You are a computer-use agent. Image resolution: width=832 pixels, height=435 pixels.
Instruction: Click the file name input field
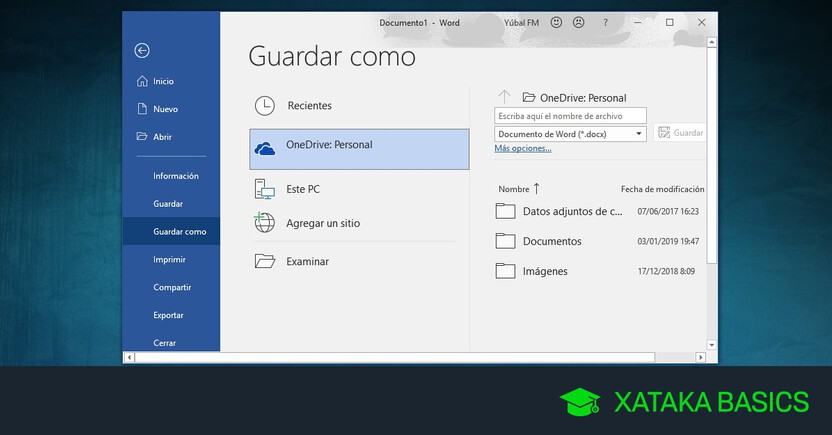[x=570, y=116]
